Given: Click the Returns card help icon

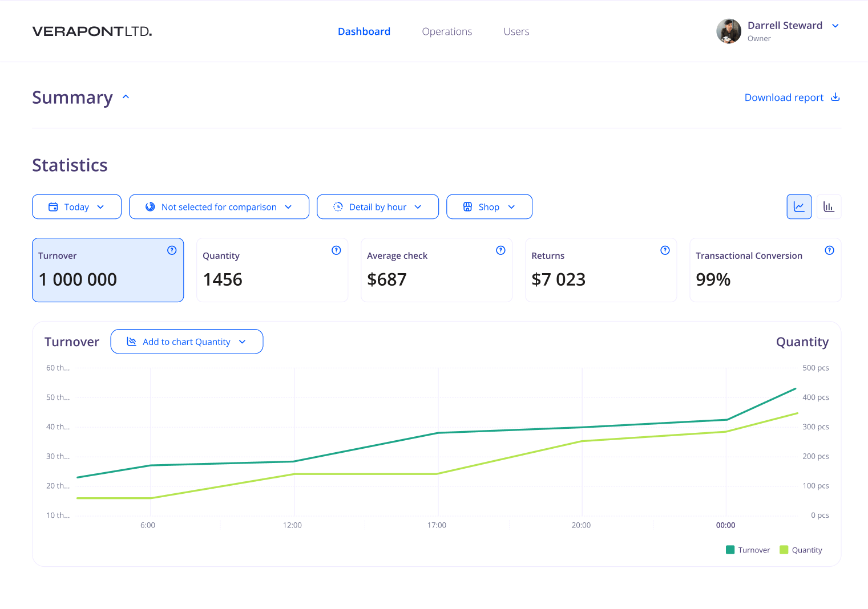Looking at the screenshot, I should click(x=665, y=250).
